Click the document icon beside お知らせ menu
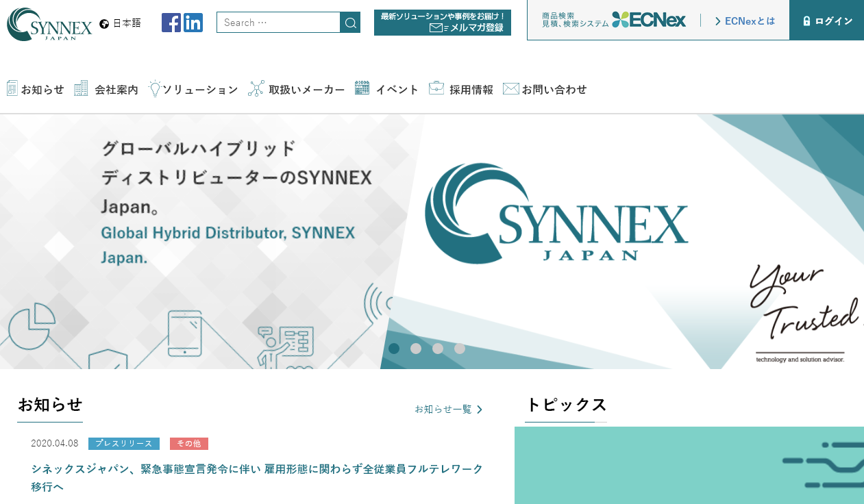This screenshot has width=864, height=504. coord(12,88)
